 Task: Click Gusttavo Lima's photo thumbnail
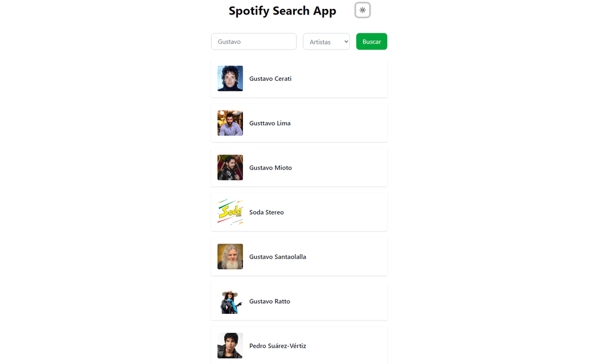point(230,123)
